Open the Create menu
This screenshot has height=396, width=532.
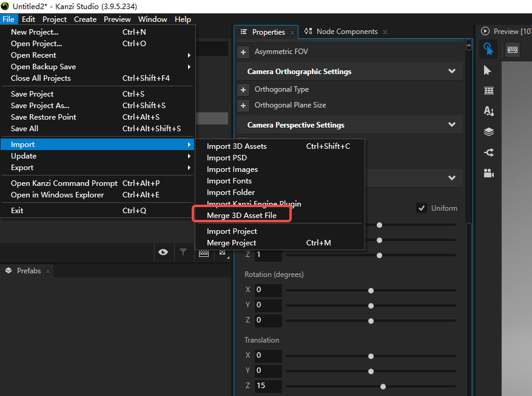(85, 19)
